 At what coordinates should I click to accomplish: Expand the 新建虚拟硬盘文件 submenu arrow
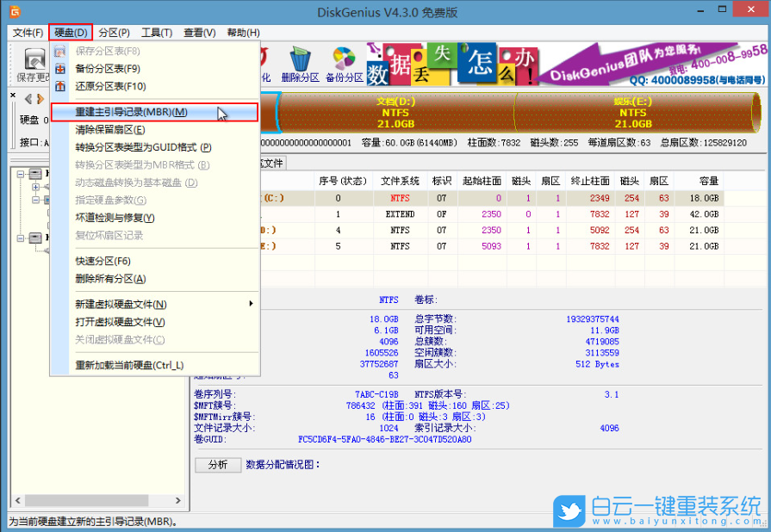pos(251,304)
